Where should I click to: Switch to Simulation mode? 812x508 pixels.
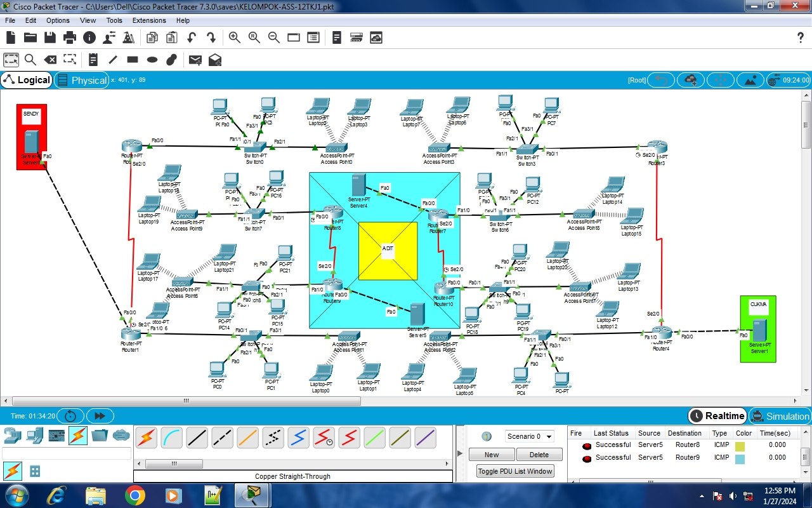(780, 416)
